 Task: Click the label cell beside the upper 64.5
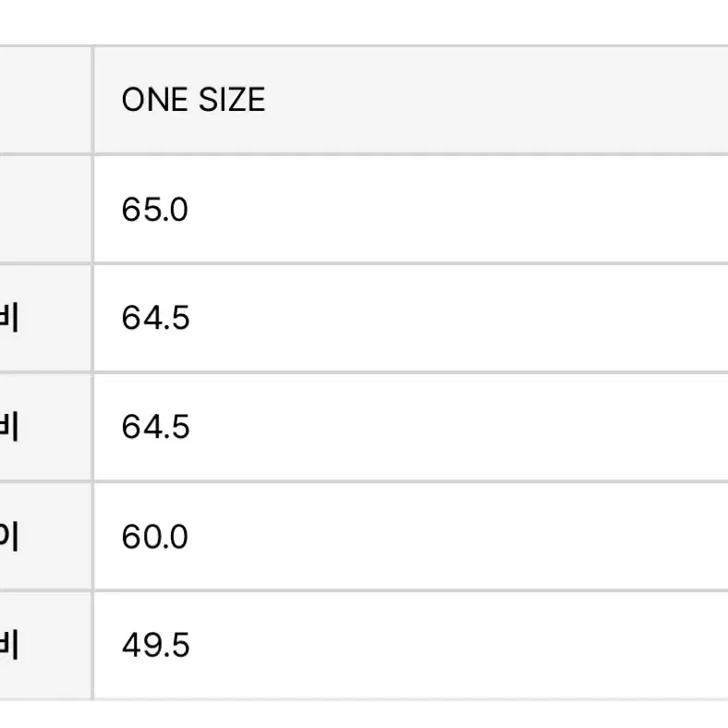(45, 318)
